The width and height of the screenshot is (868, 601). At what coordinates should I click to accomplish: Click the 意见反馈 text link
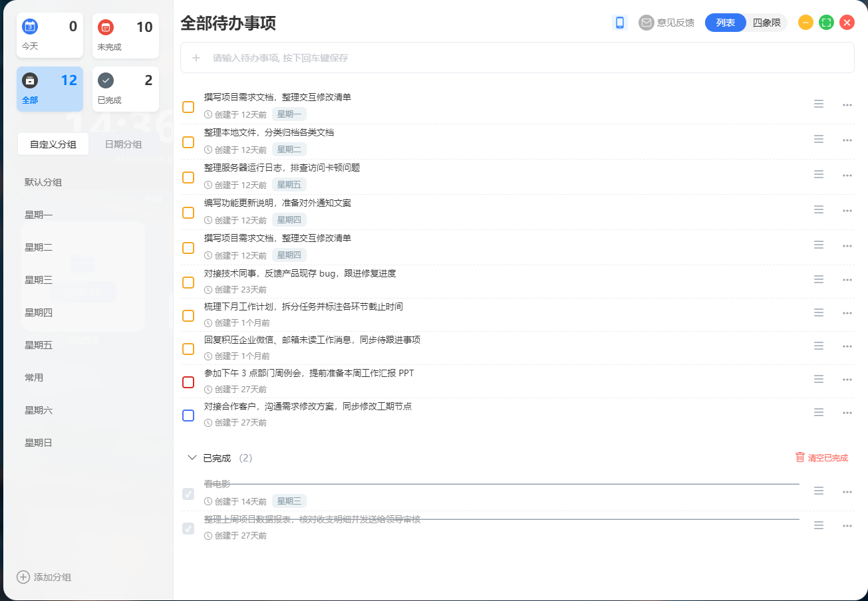click(676, 23)
